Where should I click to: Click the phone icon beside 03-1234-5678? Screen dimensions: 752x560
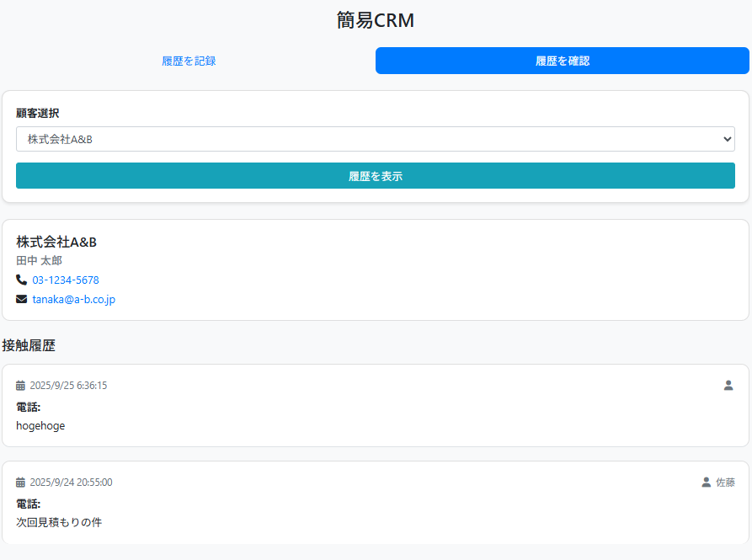click(x=21, y=280)
